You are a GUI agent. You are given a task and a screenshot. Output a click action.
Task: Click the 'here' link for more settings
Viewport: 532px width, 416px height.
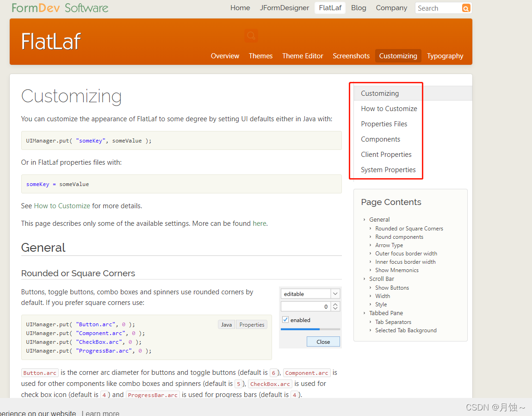pyautogui.click(x=259, y=224)
